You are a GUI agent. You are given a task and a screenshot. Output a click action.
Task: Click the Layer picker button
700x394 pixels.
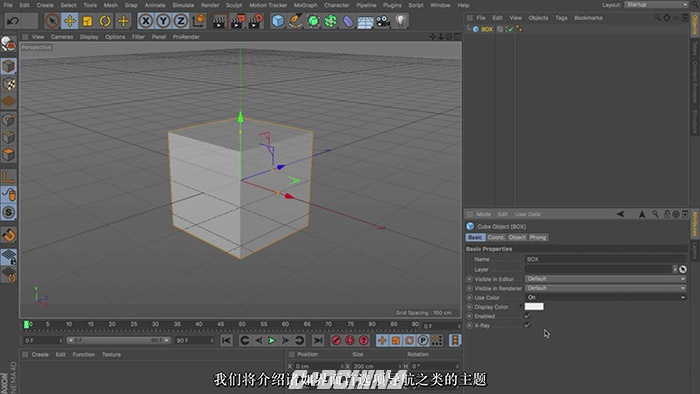[x=683, y=269]
